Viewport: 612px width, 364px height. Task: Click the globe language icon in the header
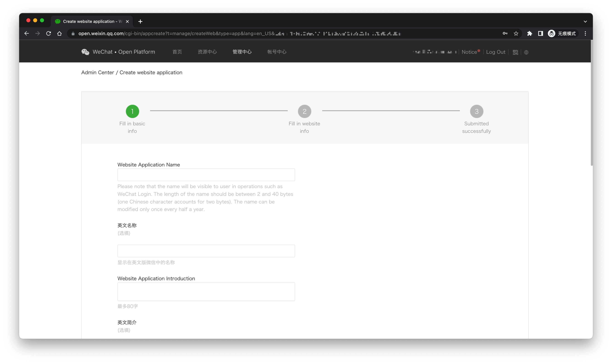526,52
